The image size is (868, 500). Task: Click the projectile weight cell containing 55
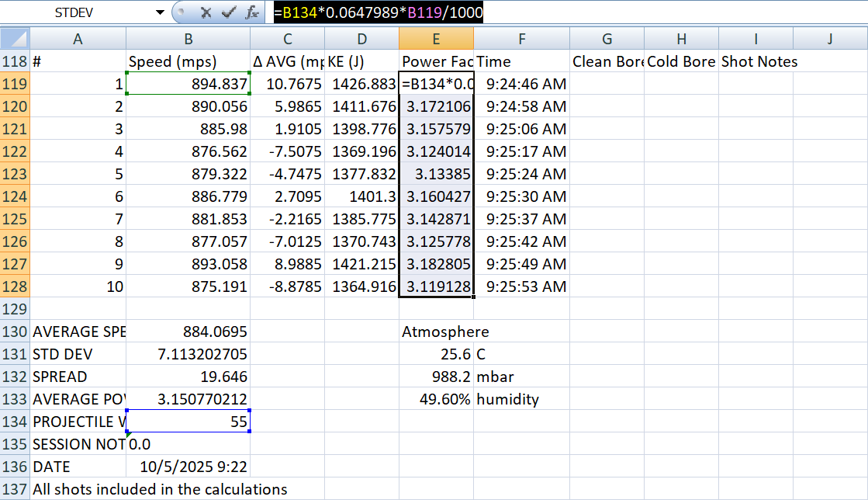188,422
